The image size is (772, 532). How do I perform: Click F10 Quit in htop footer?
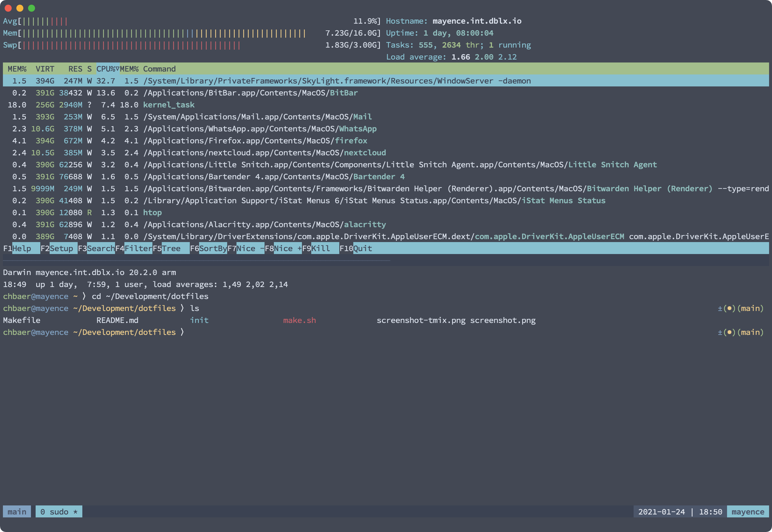(x=362, y=248)
